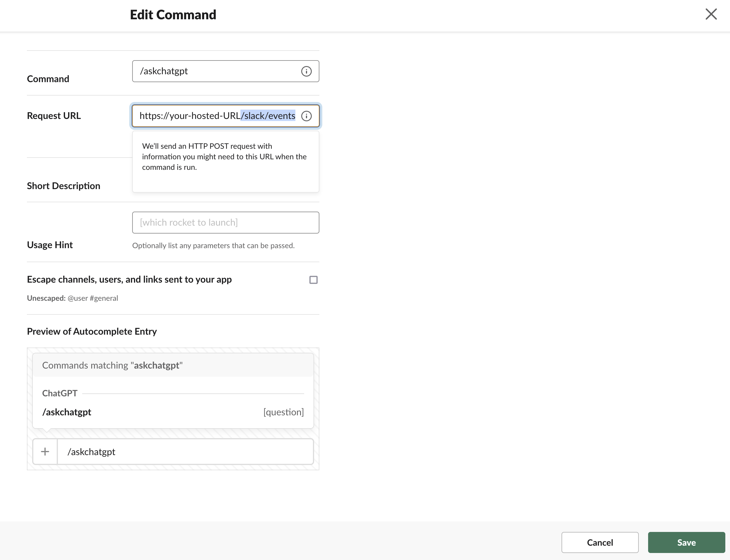Enable escape channels, users, and links checkbox
This screenshot has height=560, width=730.
click(x=313, y=280)
